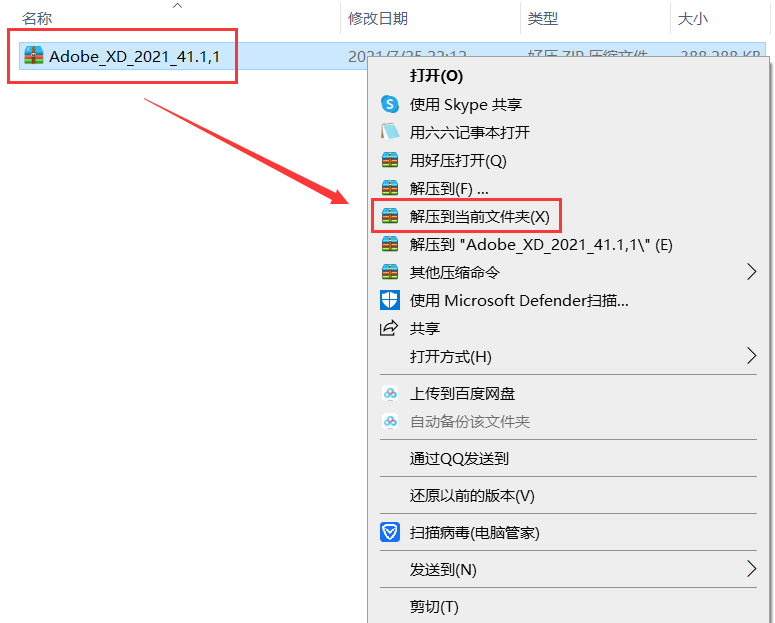This screenshot has width=775, height=623.
Task: Click the archive icon beside 解压到当前文件夹(X)
Action: 390,216
